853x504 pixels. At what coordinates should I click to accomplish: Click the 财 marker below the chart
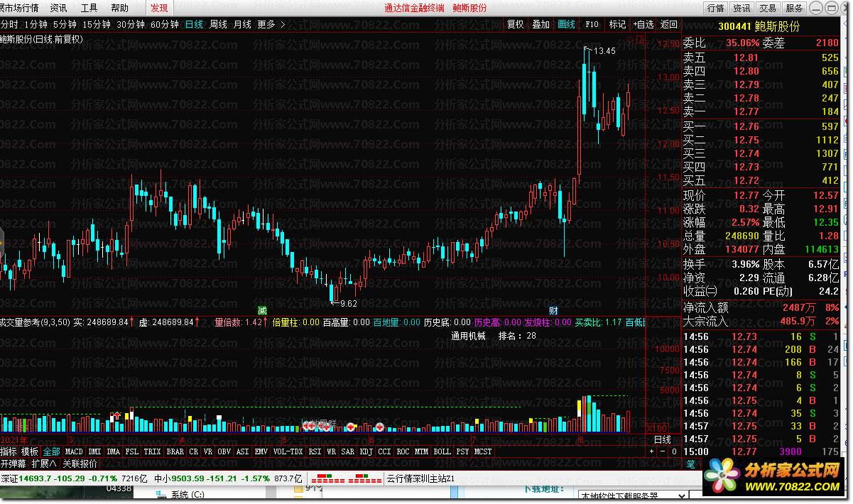tap(553, 310)
